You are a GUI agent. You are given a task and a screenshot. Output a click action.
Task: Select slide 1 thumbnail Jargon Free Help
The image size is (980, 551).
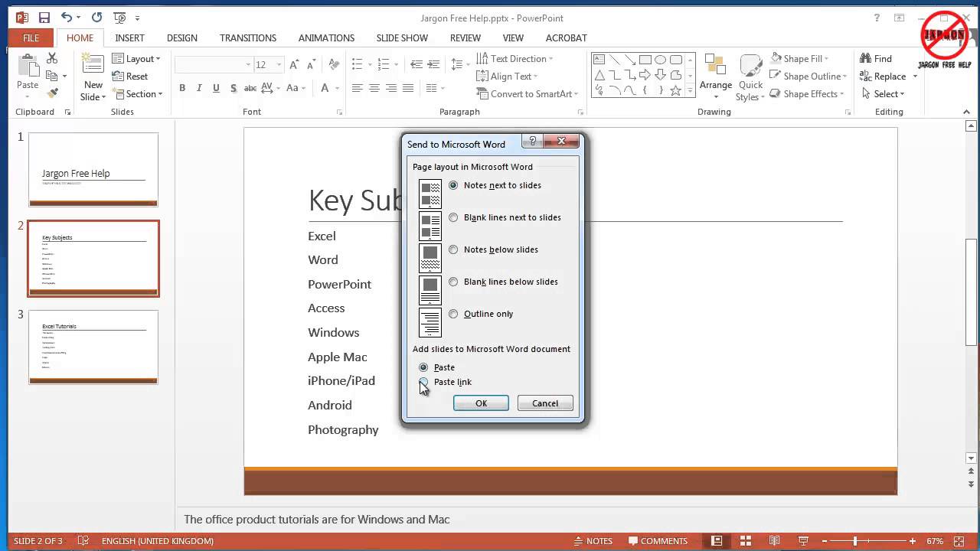click(93, 170)
